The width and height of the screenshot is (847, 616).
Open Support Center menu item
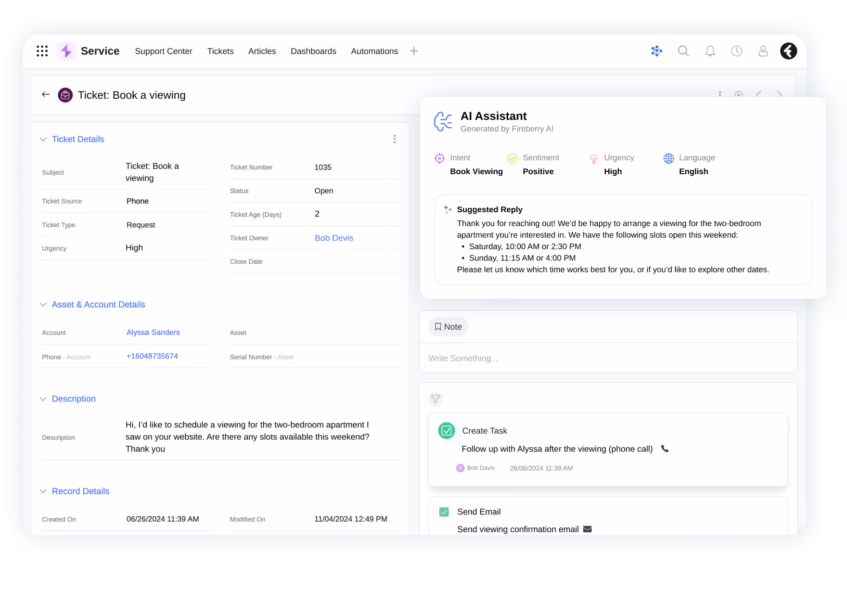click(164, 51)
